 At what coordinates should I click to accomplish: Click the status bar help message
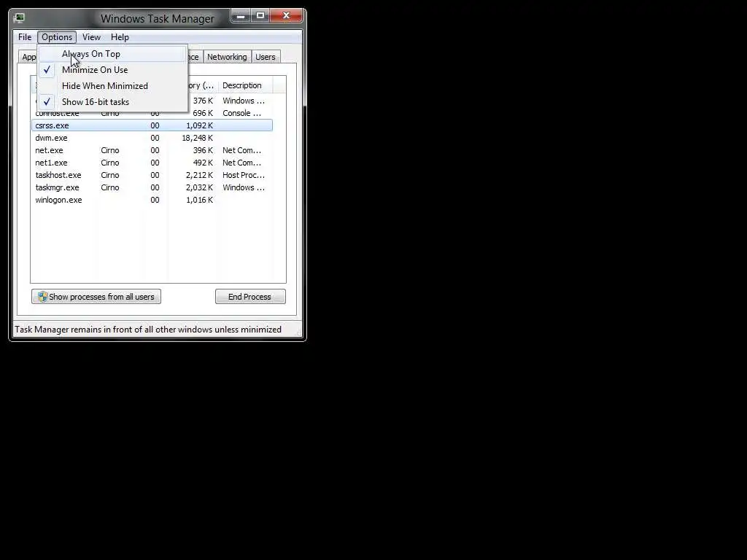click(148, 330)
